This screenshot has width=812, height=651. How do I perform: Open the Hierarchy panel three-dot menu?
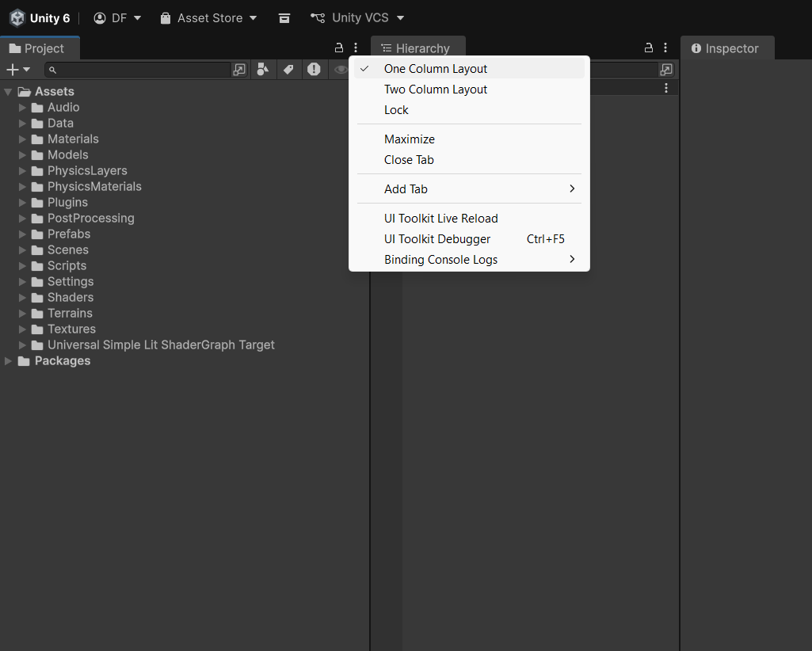click(x=665, y=48)
